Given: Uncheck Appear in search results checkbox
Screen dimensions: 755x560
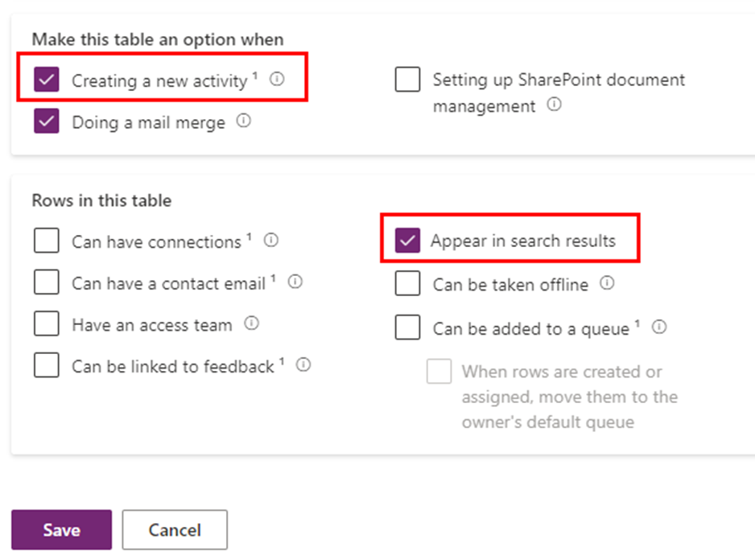Looking at the screenshot, I should click(407, 241).
